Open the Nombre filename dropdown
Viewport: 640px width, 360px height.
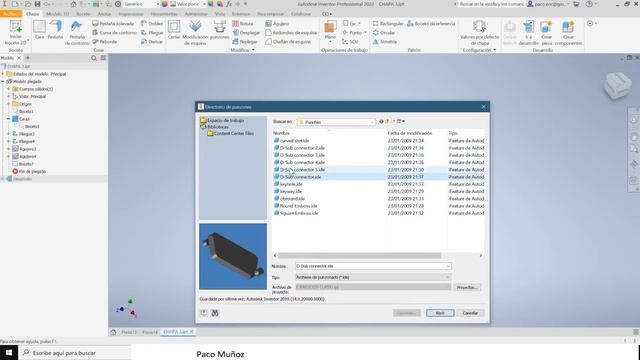click(x=448, y=266)
